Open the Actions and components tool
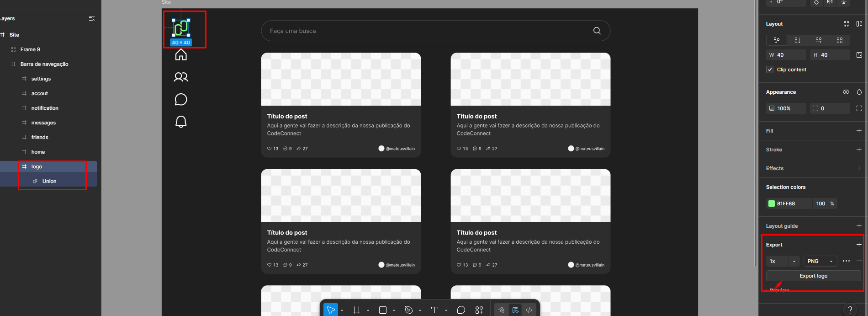 [x=479, y=310]
